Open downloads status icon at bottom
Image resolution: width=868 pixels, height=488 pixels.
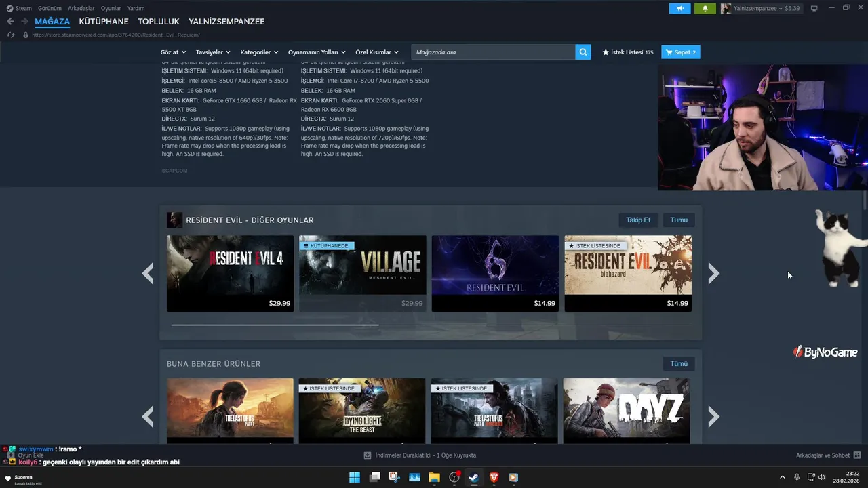coord(368,455)
